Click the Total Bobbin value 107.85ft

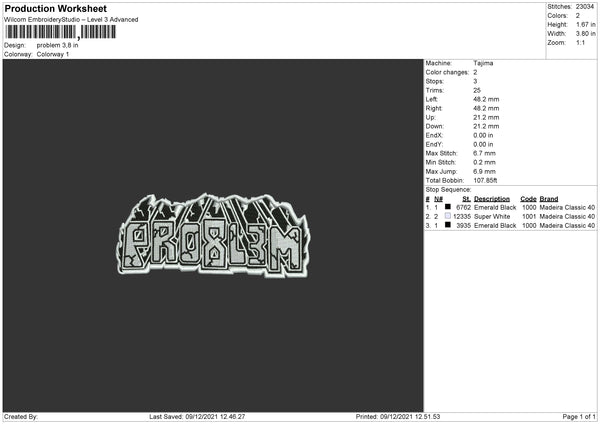point(485,180)
